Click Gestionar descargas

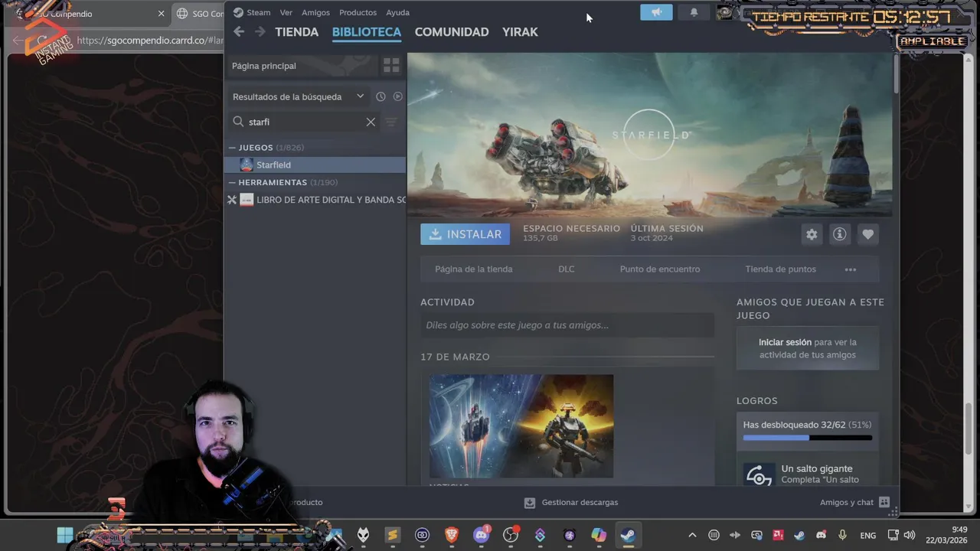580,503
